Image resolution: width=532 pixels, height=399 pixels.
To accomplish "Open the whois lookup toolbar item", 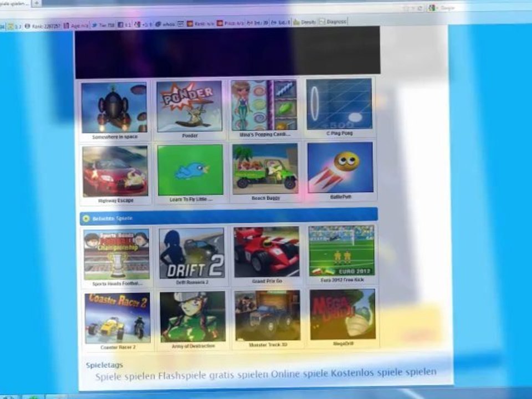I will point(165,24).
